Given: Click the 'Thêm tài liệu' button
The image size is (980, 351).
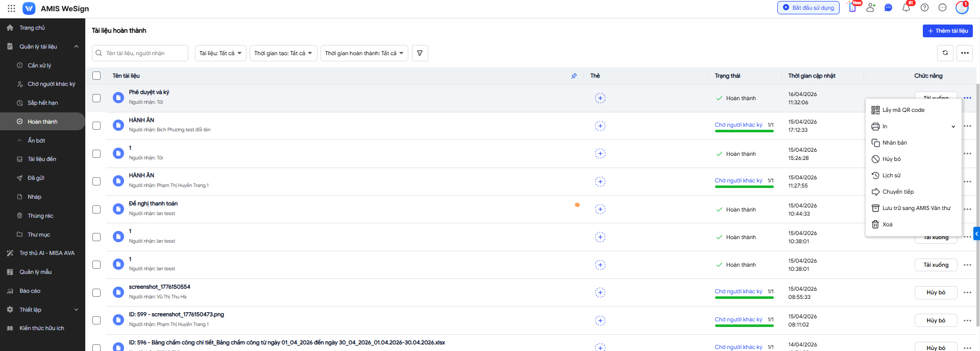Looking at the screenshot, I should click(x=947, y=31).
